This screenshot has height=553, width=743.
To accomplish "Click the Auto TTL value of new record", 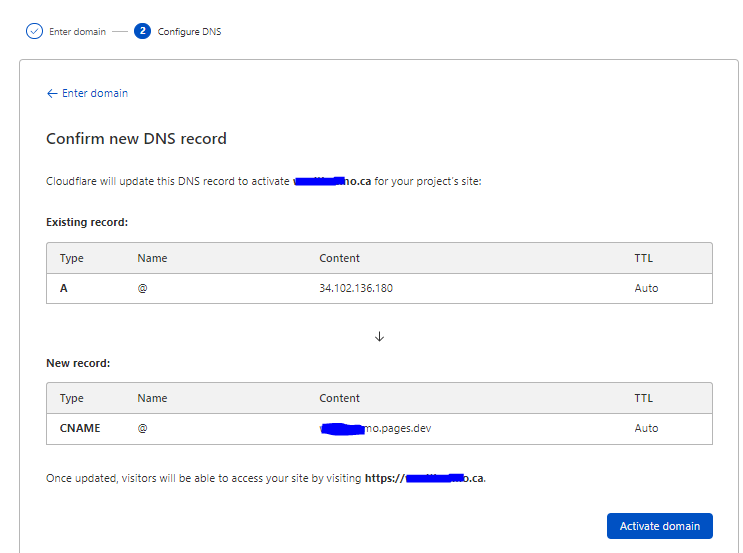I will 646,428.
